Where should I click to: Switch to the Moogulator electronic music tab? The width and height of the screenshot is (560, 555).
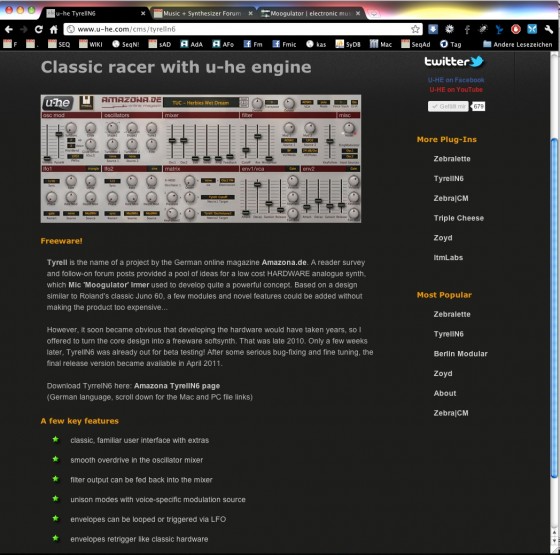pyautogui.click(x=310, y=14)
